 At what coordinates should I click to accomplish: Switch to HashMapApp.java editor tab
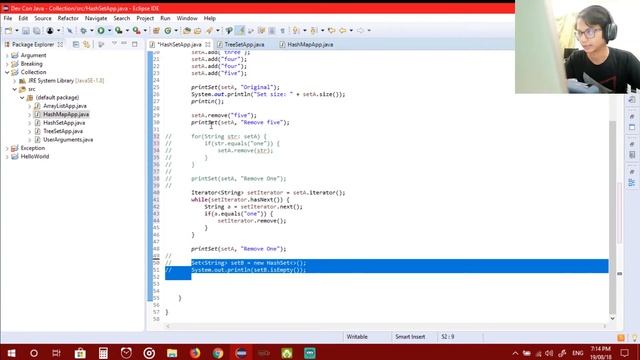tap(310, 44)
